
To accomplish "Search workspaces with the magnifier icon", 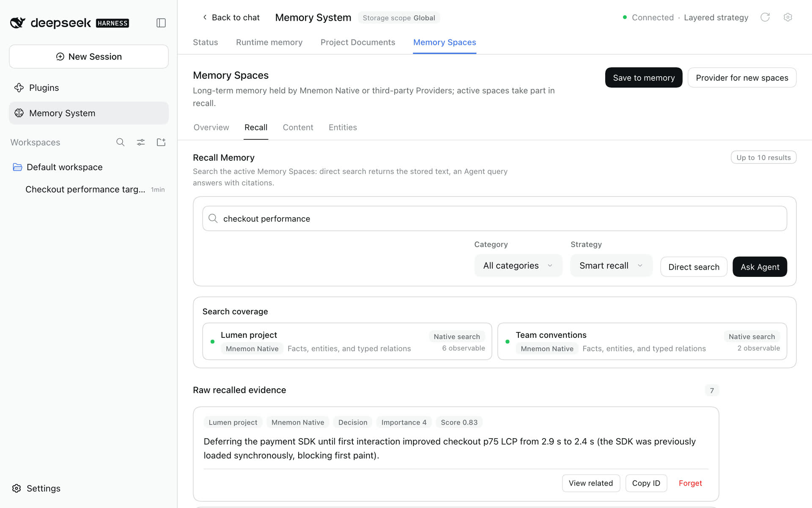I will coord(121,142).
